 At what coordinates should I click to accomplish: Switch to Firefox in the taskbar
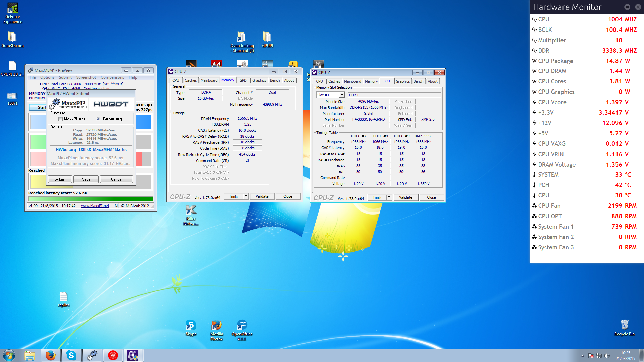[51, 355]
